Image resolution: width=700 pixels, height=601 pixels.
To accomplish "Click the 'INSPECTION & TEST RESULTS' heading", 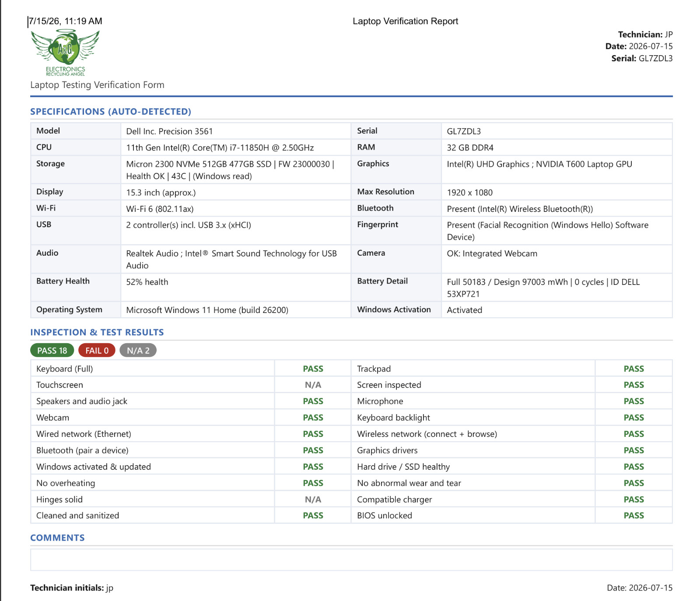I will click(97, 332).
